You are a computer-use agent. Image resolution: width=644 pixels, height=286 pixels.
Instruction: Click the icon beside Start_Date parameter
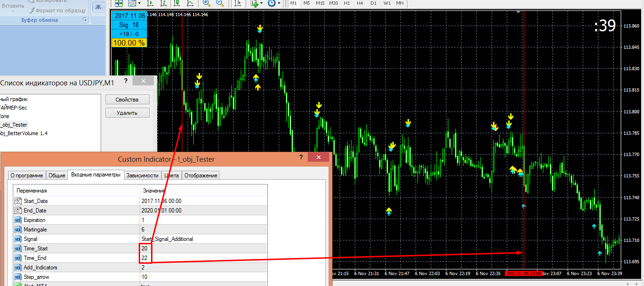point(18,201)
